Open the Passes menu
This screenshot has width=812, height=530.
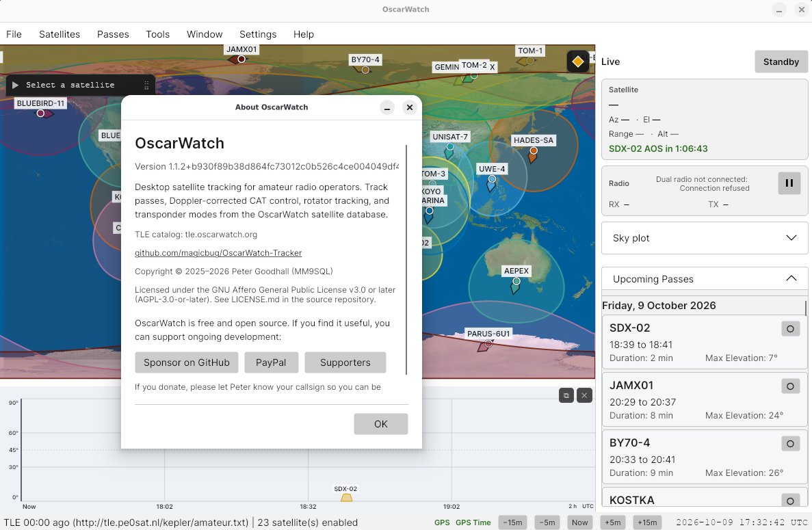(113, 34)
